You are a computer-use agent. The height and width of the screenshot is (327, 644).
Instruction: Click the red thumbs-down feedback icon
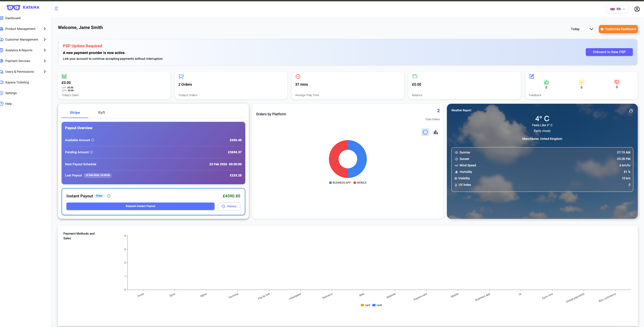tap(617, 82)
